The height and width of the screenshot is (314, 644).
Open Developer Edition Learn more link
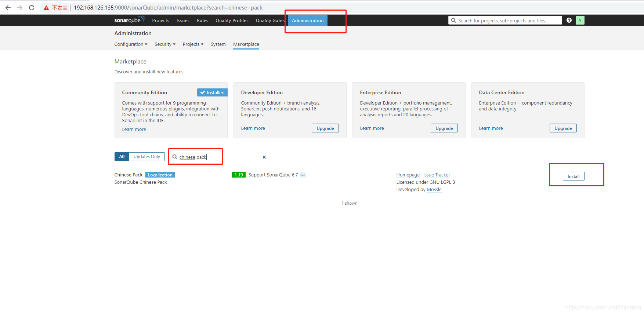coord(253,128)
